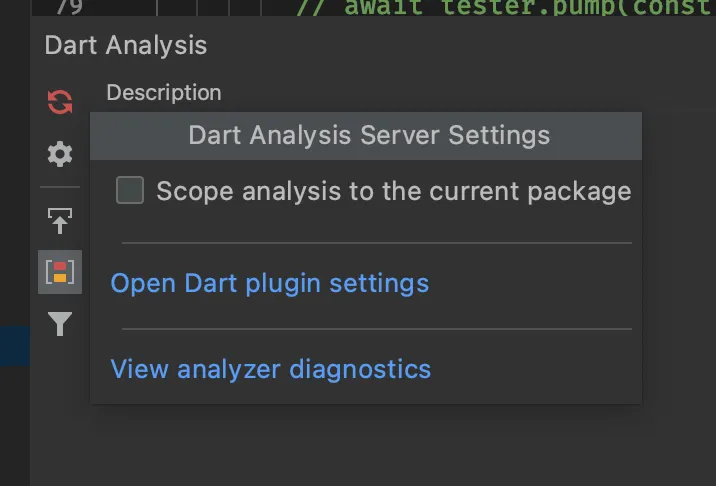
Task: Toggle autoscroll to source icon
Action: click(x=60, y=220)
